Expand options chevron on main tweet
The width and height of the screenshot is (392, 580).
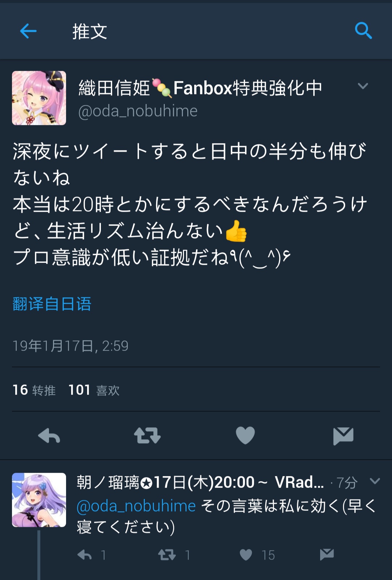(x=363, y=86)
